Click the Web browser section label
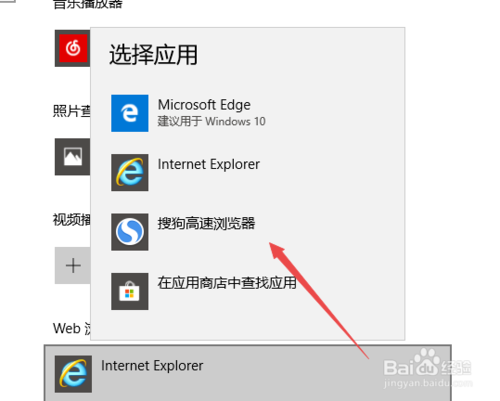This screenshot has width=500, height=401. pos(71,328)
